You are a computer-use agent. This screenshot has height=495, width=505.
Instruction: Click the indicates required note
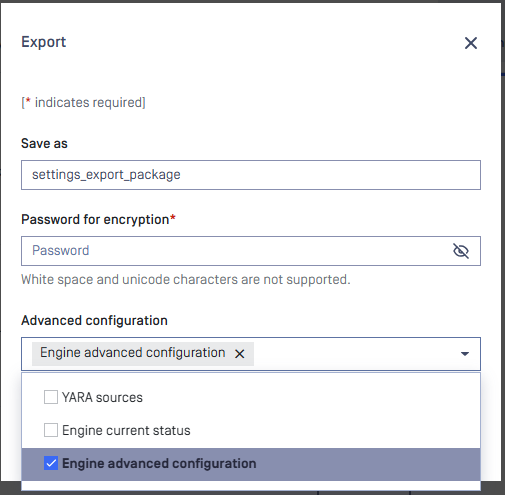[x=83, y=102]
